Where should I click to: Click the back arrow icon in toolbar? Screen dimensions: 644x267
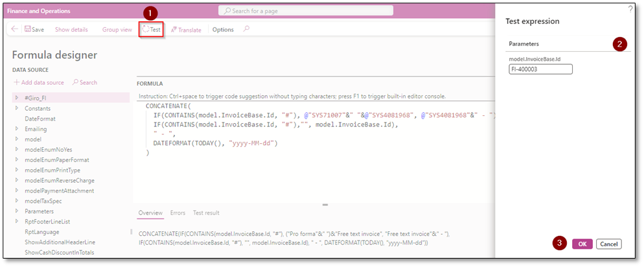click(14, 29)
